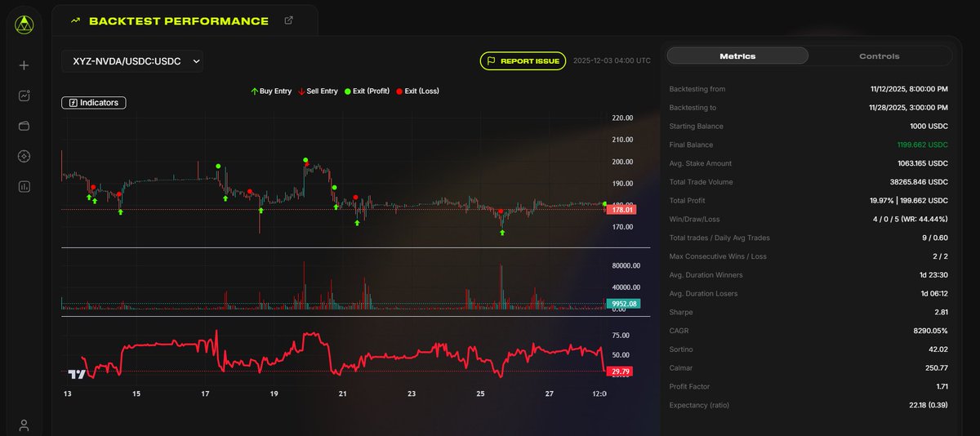Click the Calmar value 250.77
The height and width of the screenshot is (436, 980).
(x=936, y=368)
